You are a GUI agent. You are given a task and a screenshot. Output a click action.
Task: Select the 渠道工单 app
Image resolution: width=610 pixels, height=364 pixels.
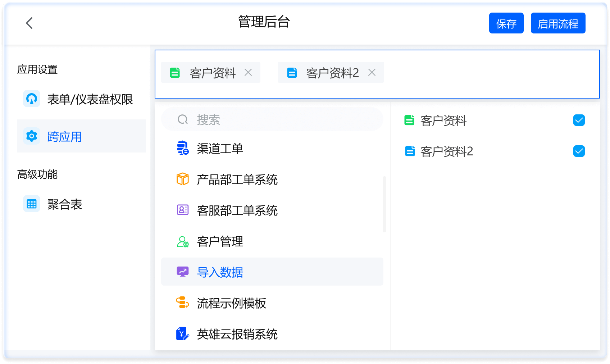(272, 149)
